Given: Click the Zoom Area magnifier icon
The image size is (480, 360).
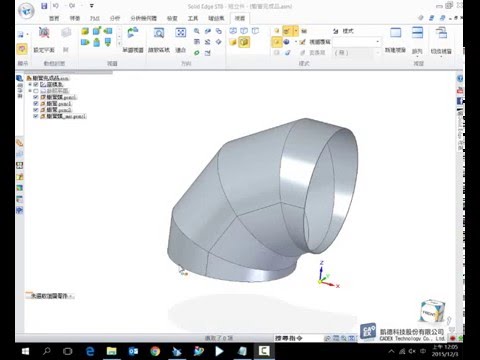Looking at the screenshot, I should [x=159, y=33].
